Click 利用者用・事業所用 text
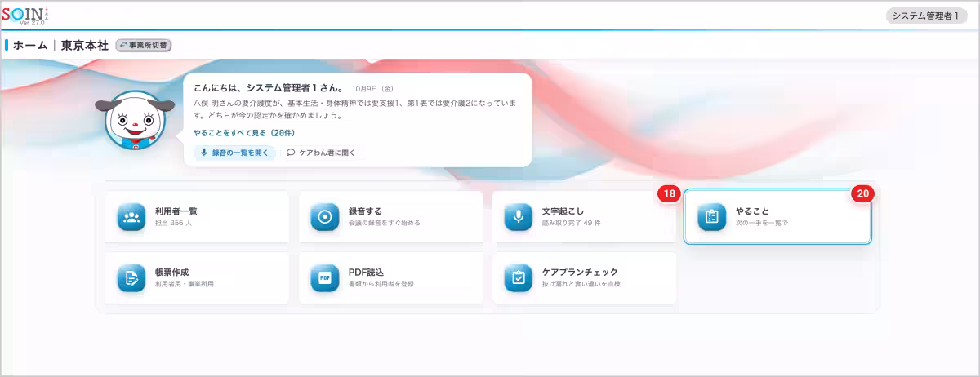This screenshot has height=377, width=980. 185,284
